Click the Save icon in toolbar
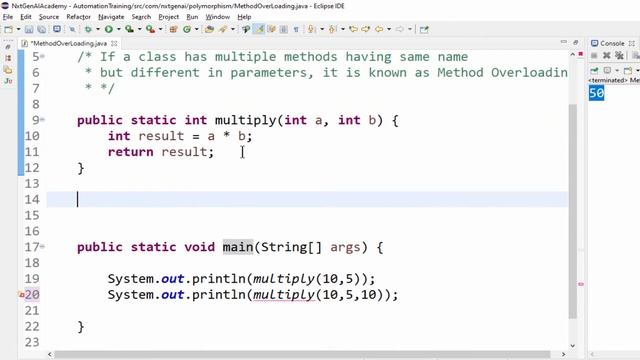The width and height of the screenshot is (640, 360). [29, 29]
